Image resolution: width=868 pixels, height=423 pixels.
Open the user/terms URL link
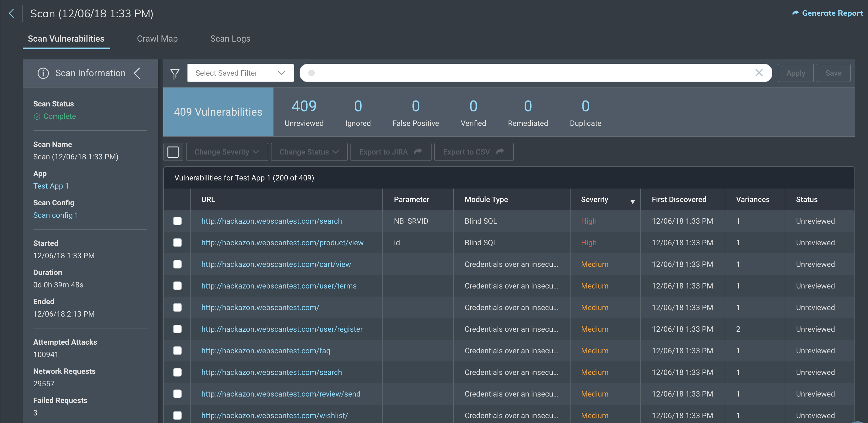(279, 286)
